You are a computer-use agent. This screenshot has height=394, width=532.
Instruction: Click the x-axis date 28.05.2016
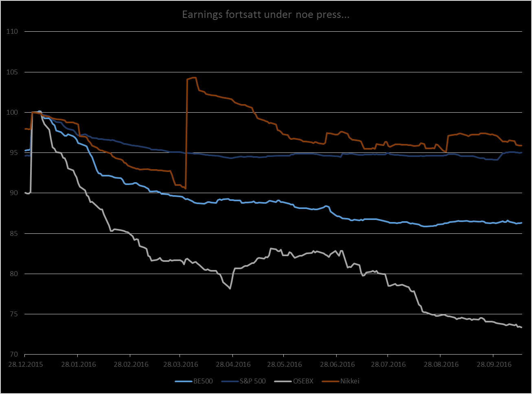(284, 364)
